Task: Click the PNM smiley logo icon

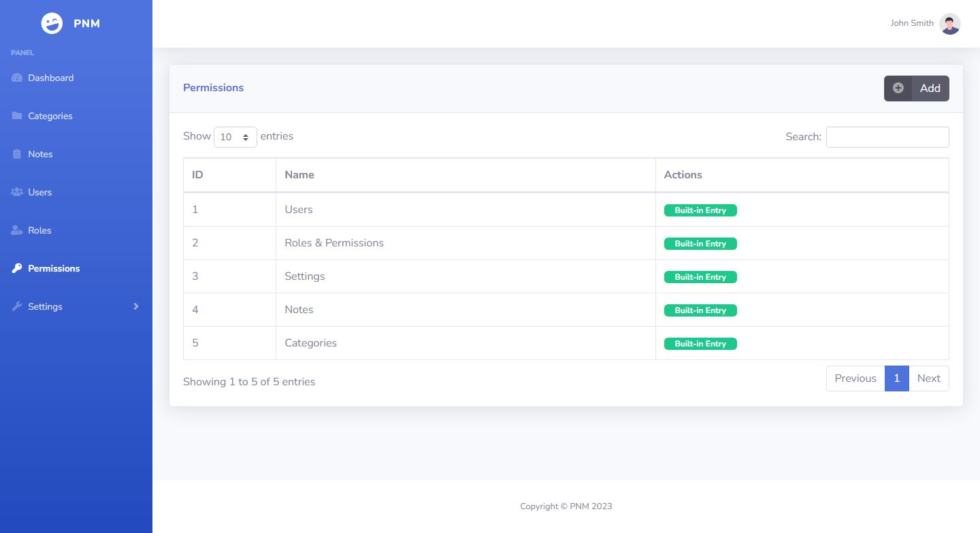Action: [x=52, y=24]
